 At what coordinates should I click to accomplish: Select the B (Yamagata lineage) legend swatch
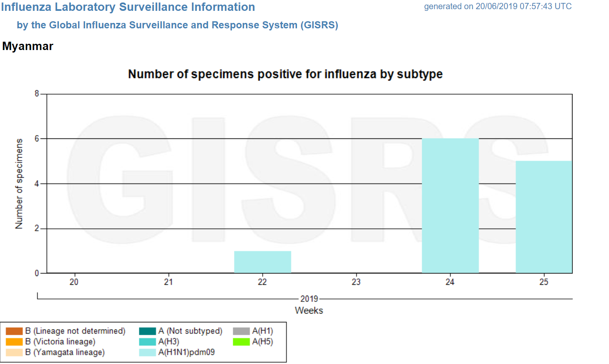pyautogui.click(x=14, y=352)
